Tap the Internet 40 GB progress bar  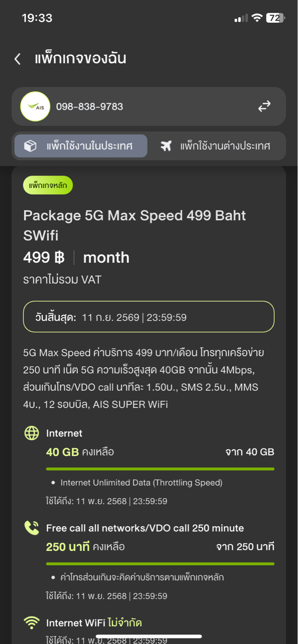point(160,469)
